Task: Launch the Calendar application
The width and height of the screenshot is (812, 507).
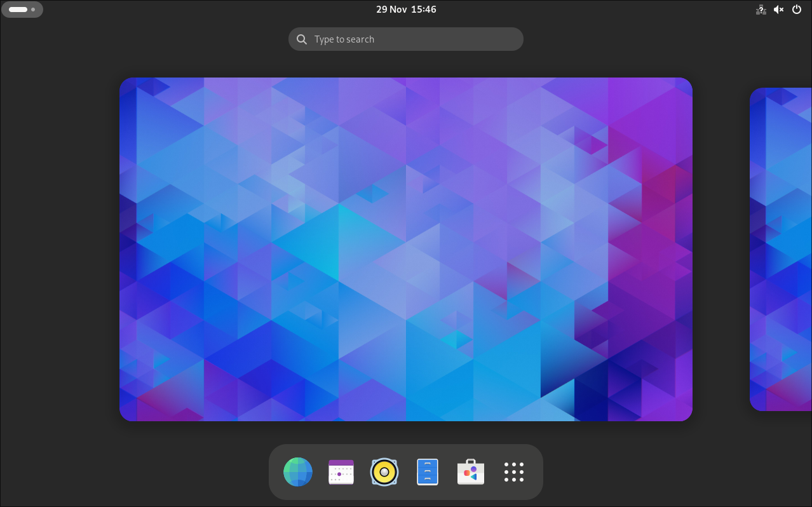Action: pyautogui.click(x=341, y=472)
